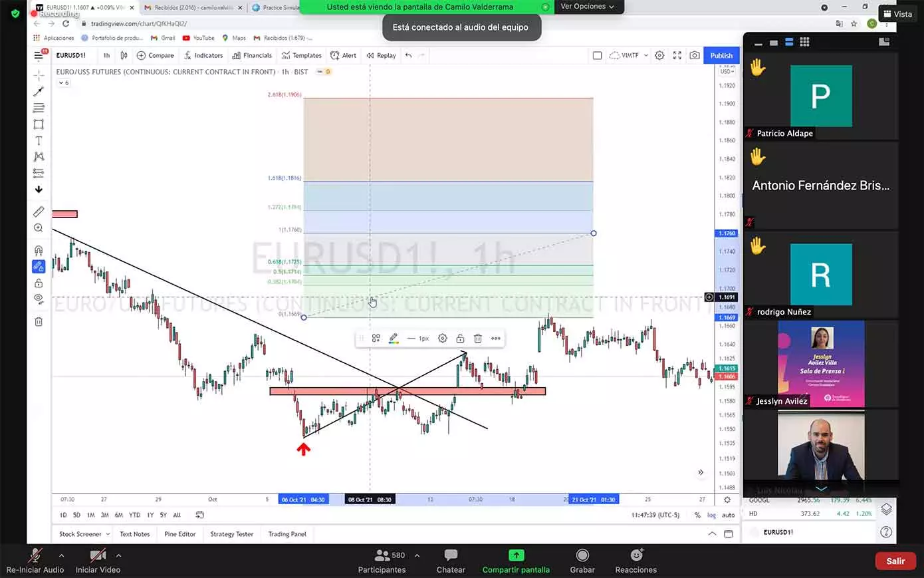Image resolution: width=924 pixels, height=578 pixels.
Task: Open the chart settings gear
Action: (x=659, y=55)
